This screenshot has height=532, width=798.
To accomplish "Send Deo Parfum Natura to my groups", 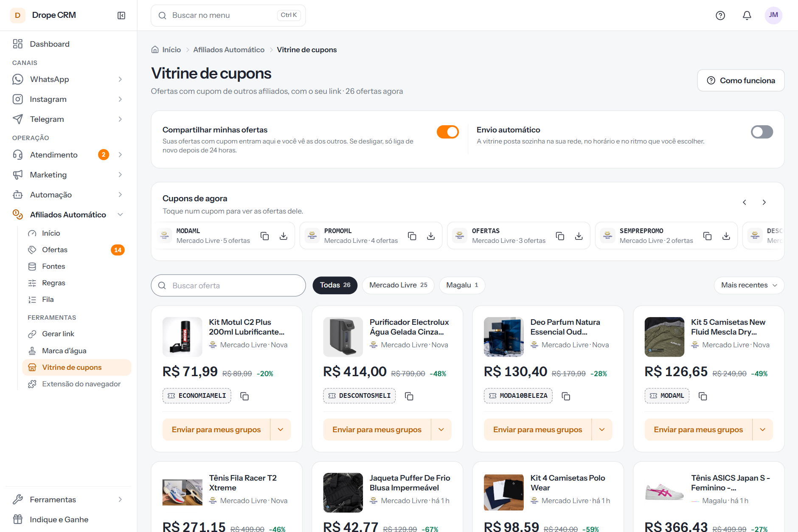I will pyautogui.click(x=537, y=430).
